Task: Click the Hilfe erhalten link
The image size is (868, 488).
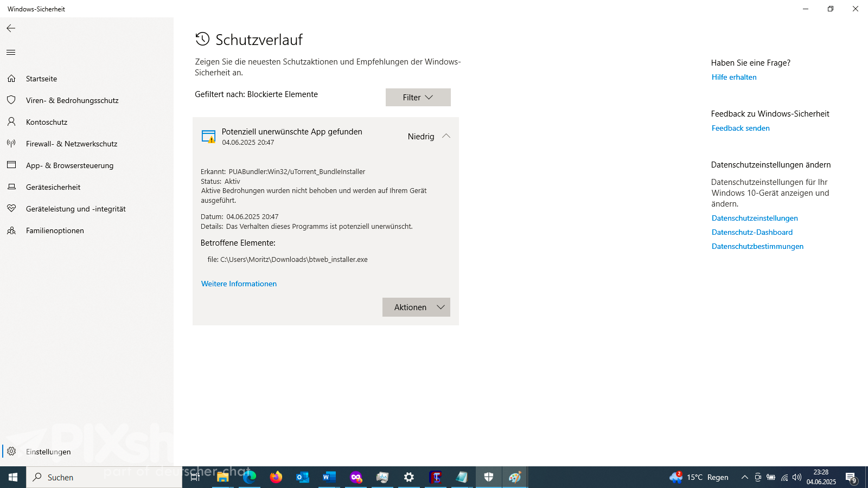Action: (x=734, y=77)
